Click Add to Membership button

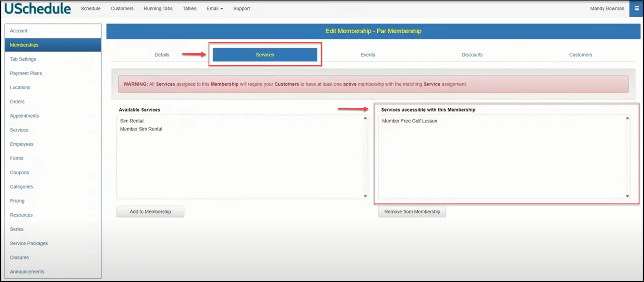[x=150, y=211]
